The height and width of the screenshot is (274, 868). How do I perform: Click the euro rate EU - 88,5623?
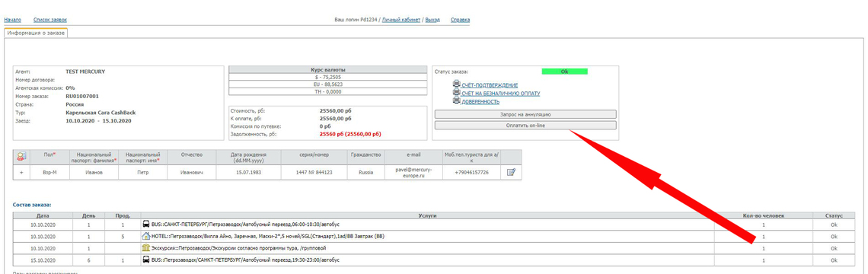click(x=328, y=84)
